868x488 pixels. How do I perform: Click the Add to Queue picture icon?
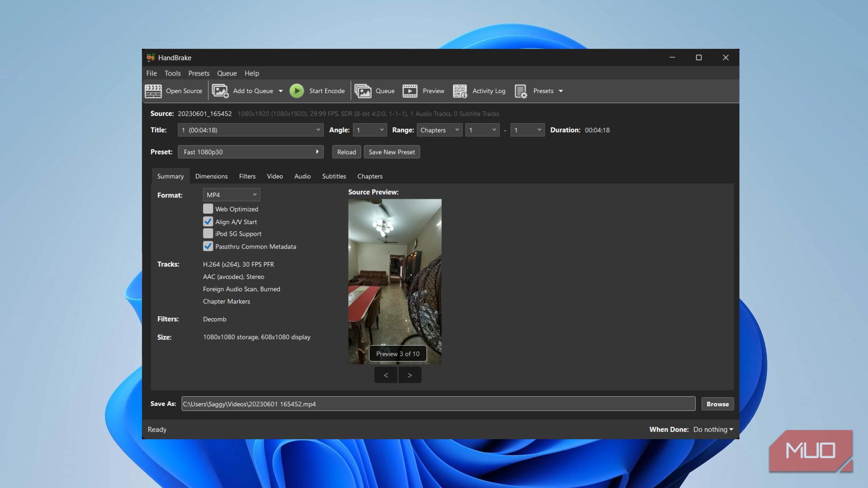coord(220,91)
